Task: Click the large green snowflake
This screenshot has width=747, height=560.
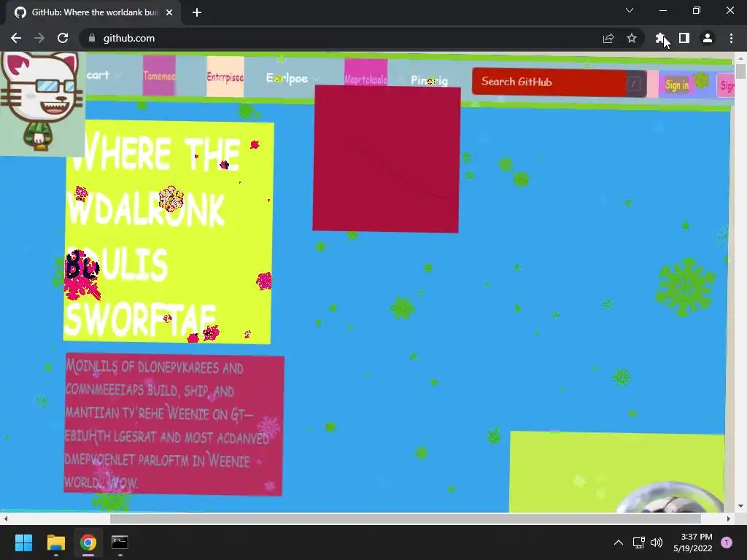Action: pyautogui.click(x=685, y=287)
